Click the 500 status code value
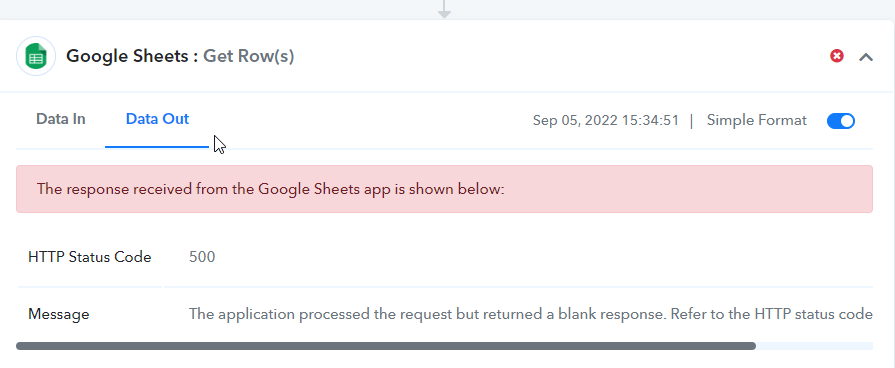 coord(202,257)
